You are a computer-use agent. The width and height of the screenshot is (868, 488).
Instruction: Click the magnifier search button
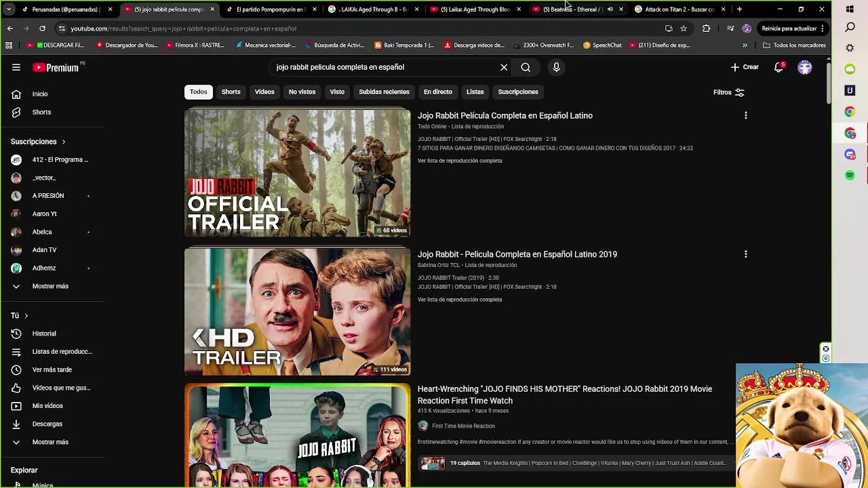pyautogui.click(x=526, y=67)
